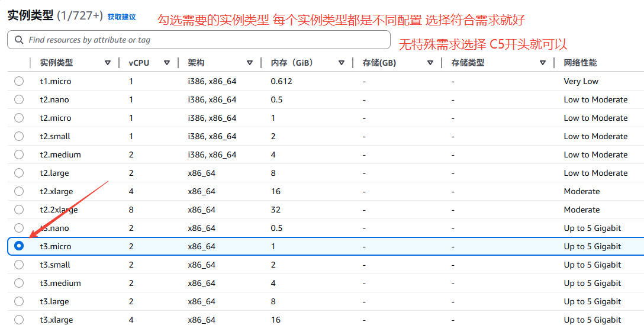Pick the t3.xlarge radio button
The image size is (644, 325).
[x=19, y=320]
